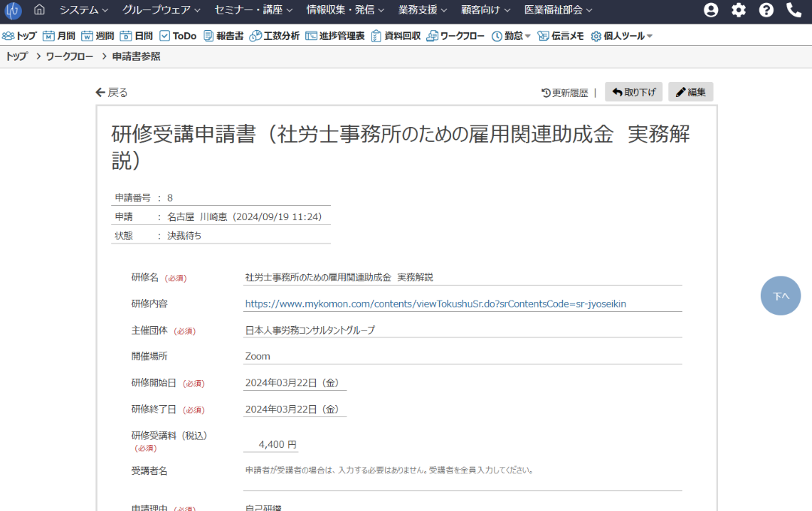Expand the 情報収集・発信 menu
Image resolution: width=812 pixels, height=511 pixels.
coord(345,10)
